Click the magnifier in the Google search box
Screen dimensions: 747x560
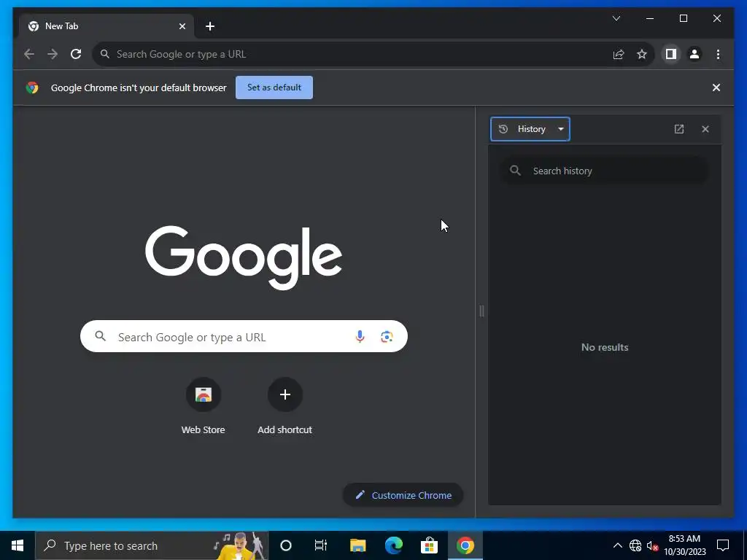click(100, 336)
